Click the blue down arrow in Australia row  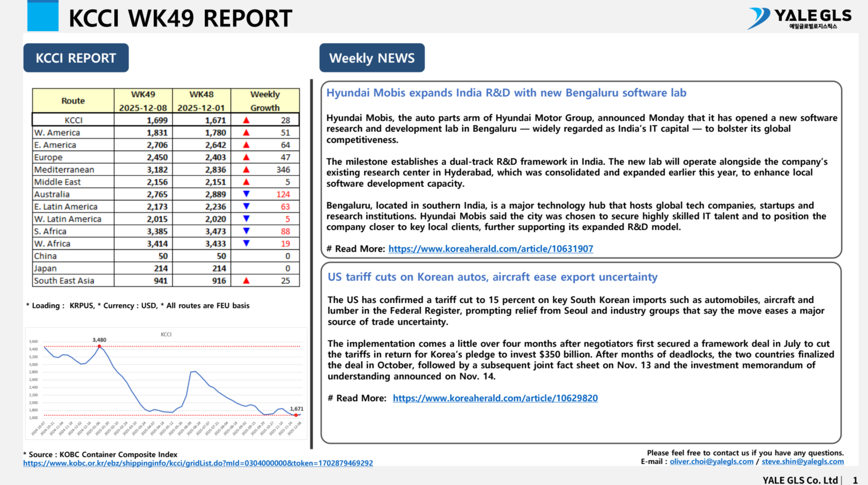(246, 194)
